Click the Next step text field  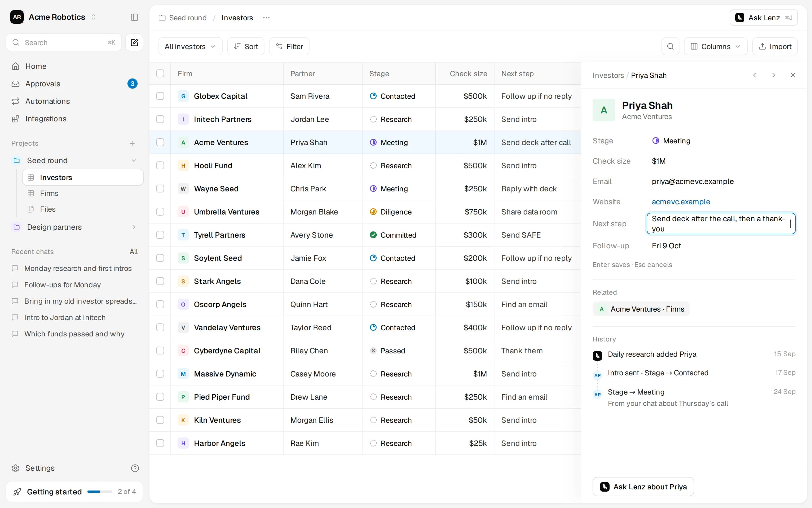click(x=721, y=224)
